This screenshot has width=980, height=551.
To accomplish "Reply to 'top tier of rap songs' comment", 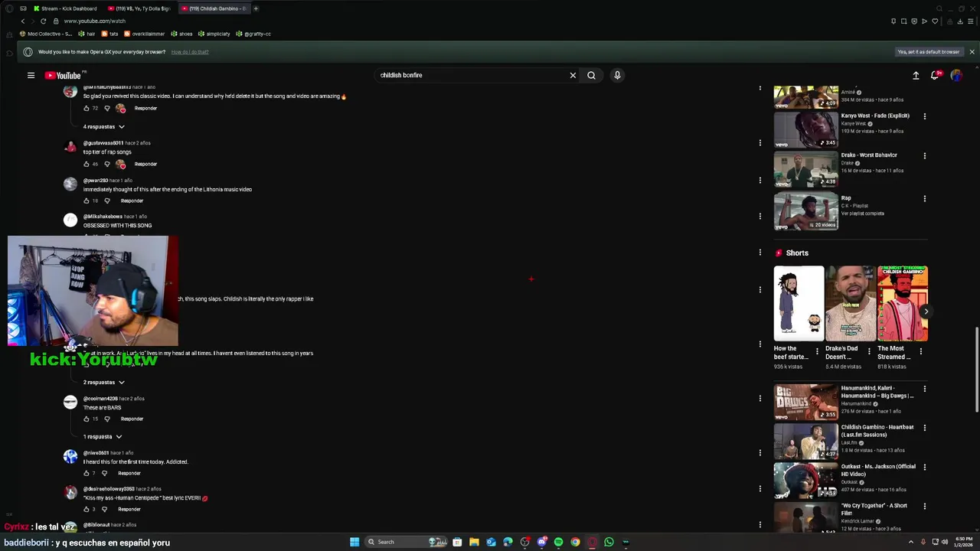I will coord(145,164).
